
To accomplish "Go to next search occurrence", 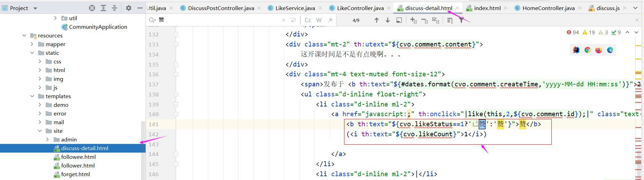I will click(x=388, y=20).
